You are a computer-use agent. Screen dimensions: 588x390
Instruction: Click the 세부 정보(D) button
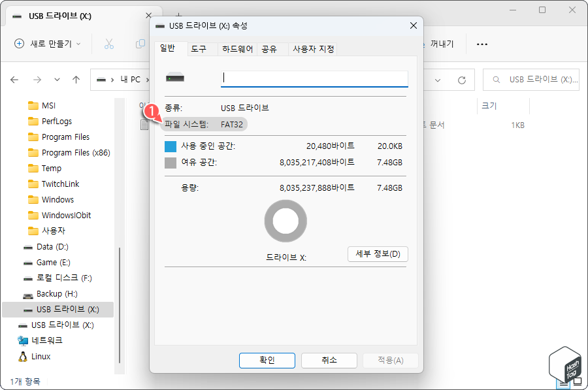379,254
